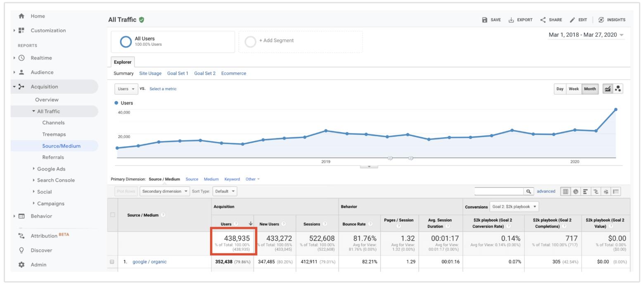The width and height of the screenshot is (644, 285).
Task: Select the motion chart icon
Action: tap(618, 89)
